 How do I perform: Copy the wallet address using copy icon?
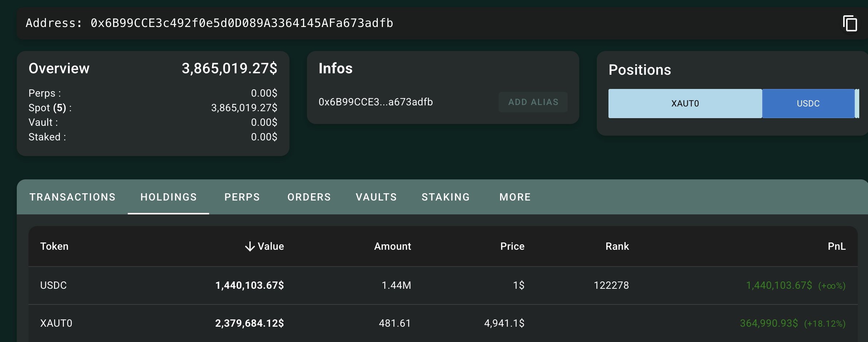tap(850, 24)
